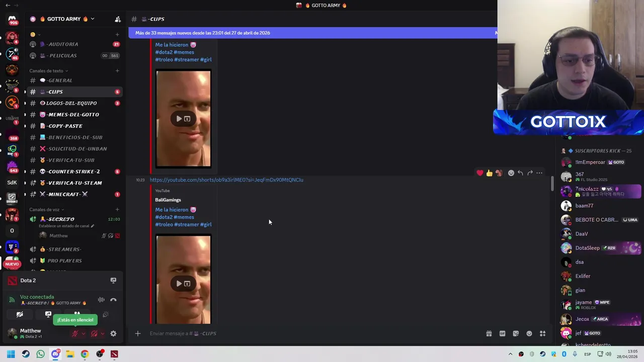Open the LOGOS-DEL-EQUIPO channel

(x=73, y=103)
